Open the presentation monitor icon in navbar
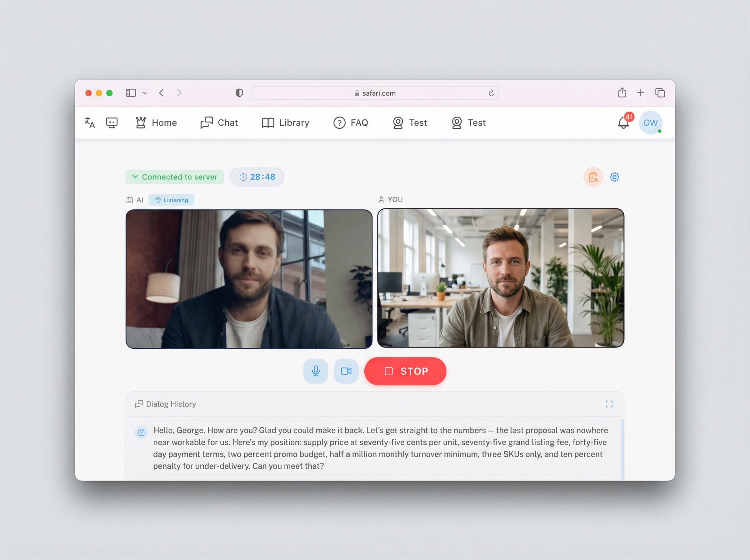Viewport: 750px width, 560px height. click(x=112, y=123)
